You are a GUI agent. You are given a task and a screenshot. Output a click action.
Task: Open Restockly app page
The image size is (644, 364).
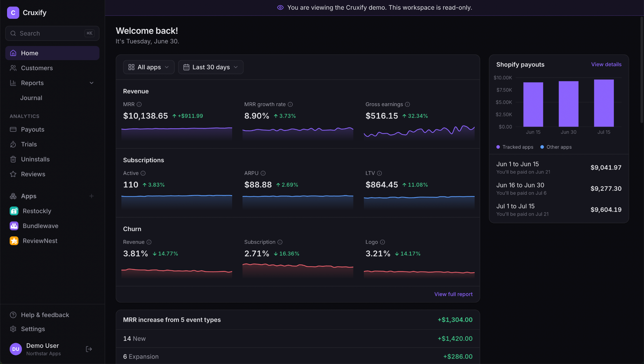52,211
